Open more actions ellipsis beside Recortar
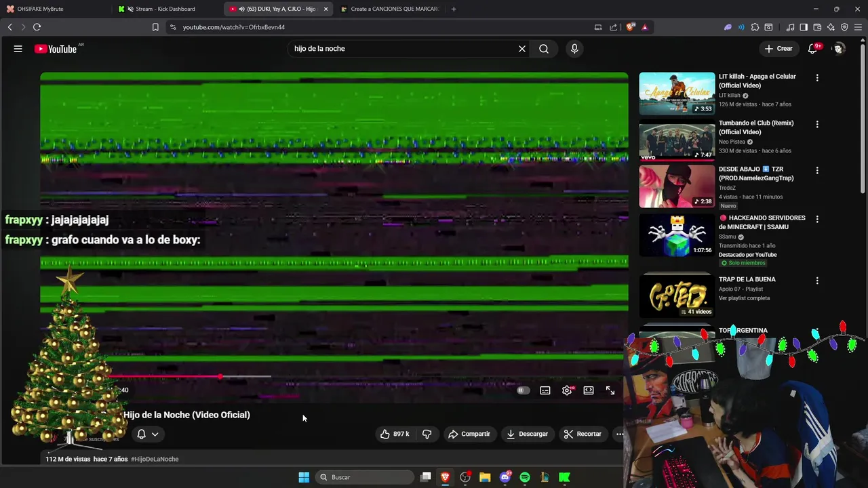Screen dimensions: 868x488 pos(618,434)
